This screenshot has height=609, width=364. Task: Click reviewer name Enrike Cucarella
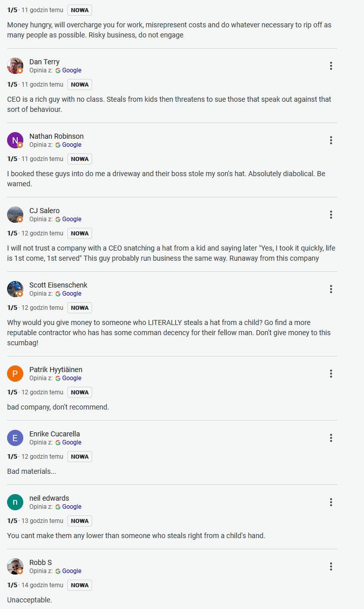click(x=55, y=434)
